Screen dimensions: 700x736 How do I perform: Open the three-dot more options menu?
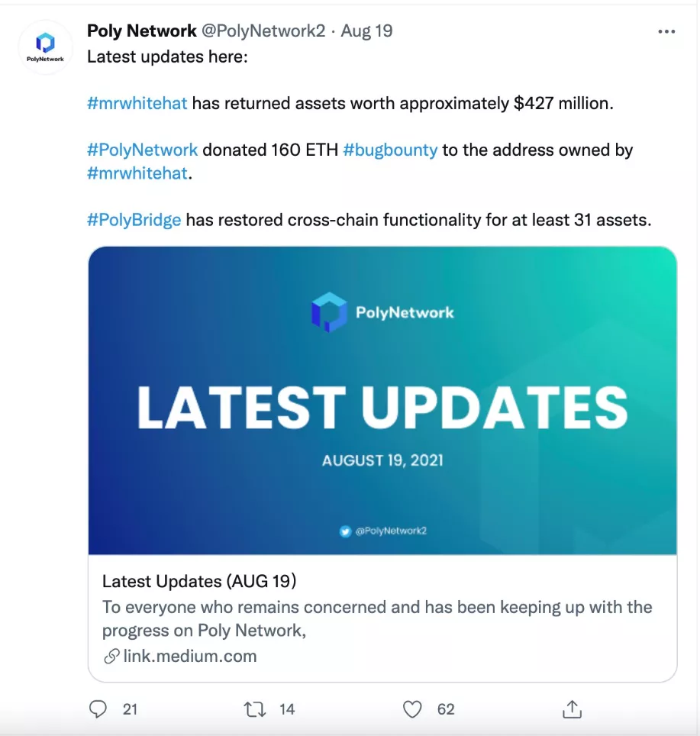666,31
